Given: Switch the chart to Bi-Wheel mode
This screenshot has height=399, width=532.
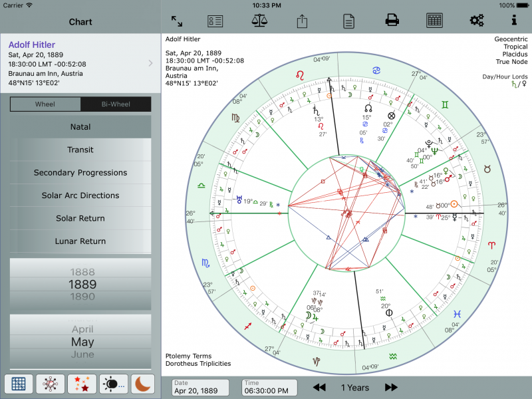Looking at the screenshot, I should (x=116, y=104).
